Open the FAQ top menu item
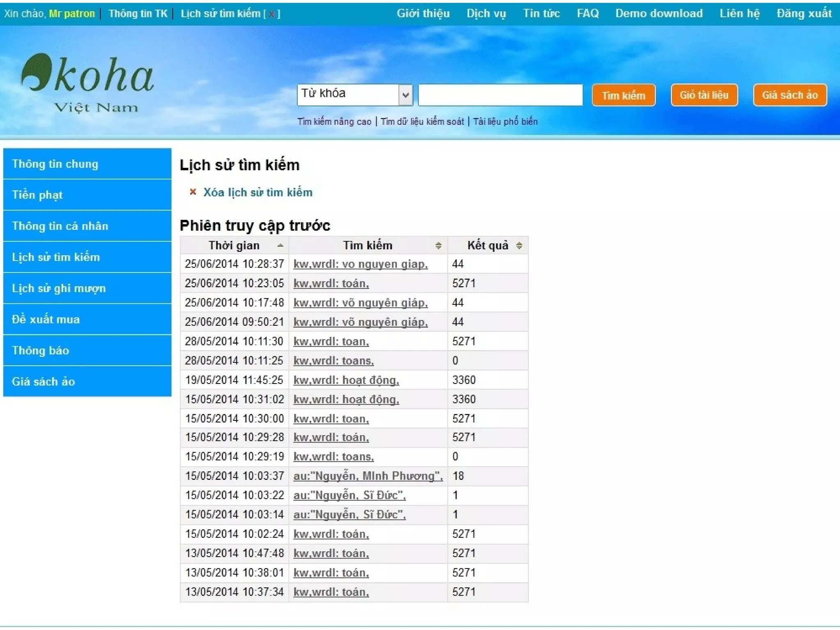 [587, 13]
